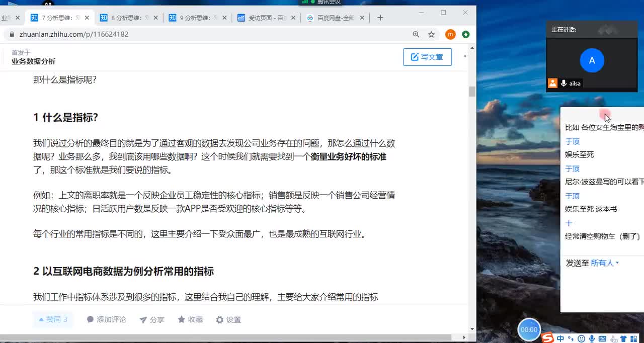Image resolution: width=644 pixels, height=343 pixels.
Task: Click the bold text 衡量业务好坏的标准
Action: (x=348, y=156)
